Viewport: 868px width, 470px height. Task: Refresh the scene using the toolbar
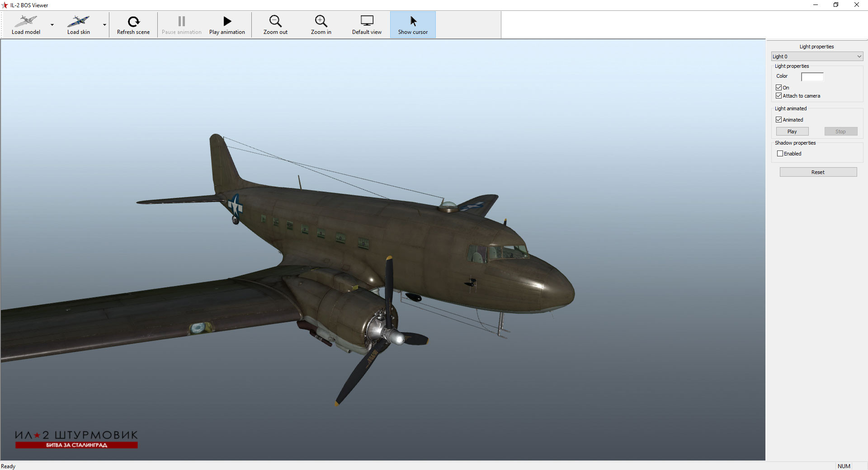[133, 25]
